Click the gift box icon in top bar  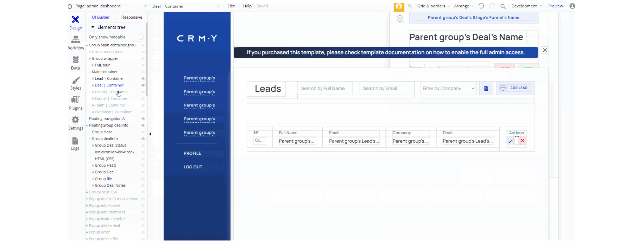(399, 6)
